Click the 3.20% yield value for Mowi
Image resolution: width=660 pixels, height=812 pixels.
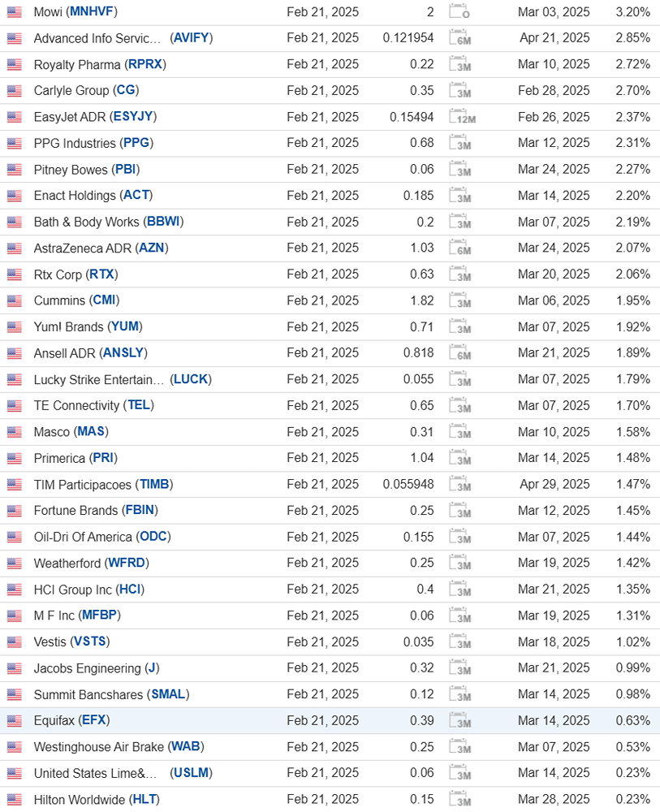pyautogui.click(x=632, y=12)
